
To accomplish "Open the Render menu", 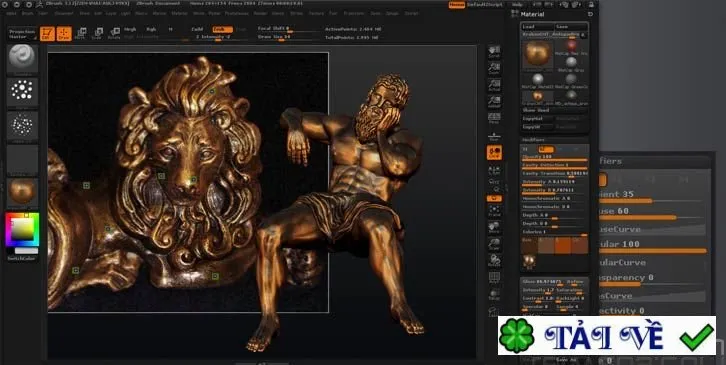I will click(260, 13).
